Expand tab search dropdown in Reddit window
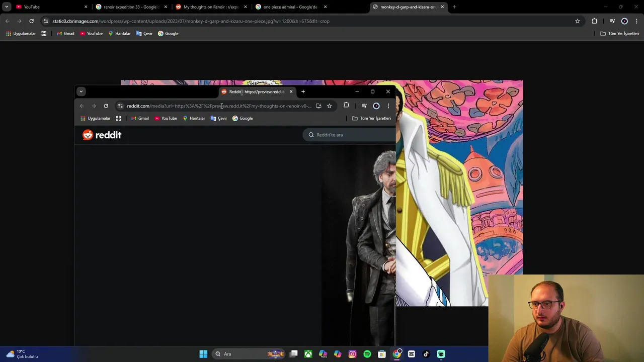Viewport: 644px width, 362px height. click(x=81, y=92)
